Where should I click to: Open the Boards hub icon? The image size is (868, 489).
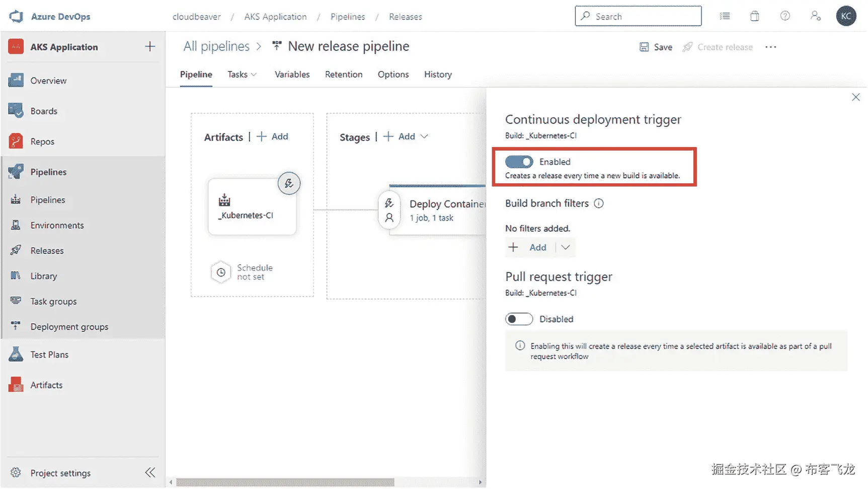[x=16, y=111]
